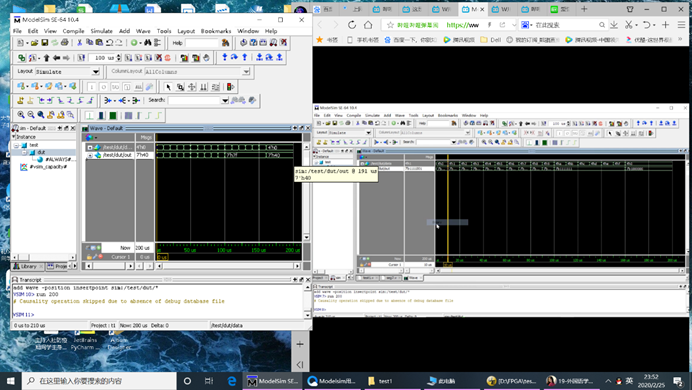Toggle the Cursor 1 lock icon
The height and width of the screenshot is (390, 692).
(89, 257)
